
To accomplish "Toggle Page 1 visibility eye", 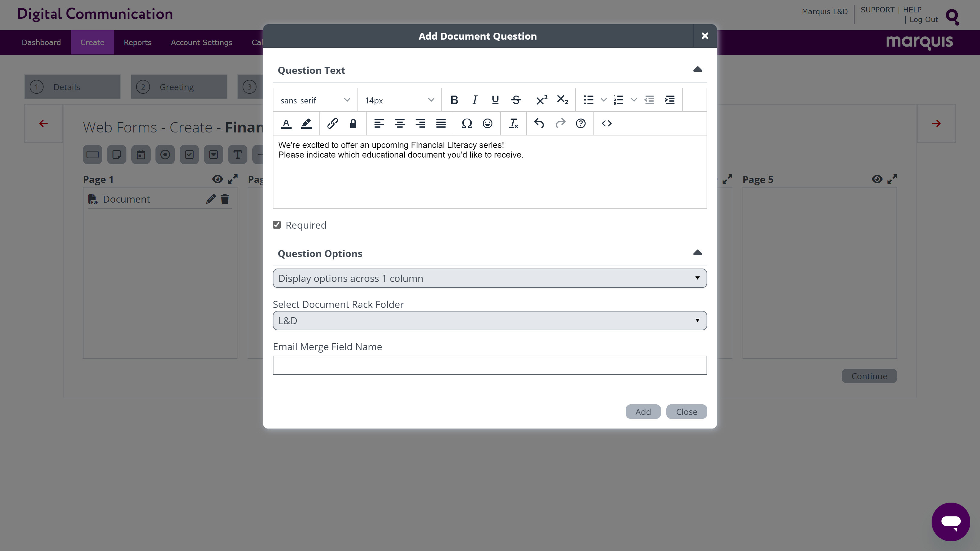I will 217,179.
